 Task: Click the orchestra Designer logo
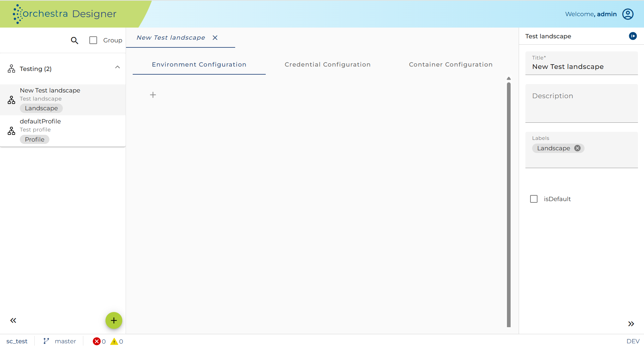(65, 14)
